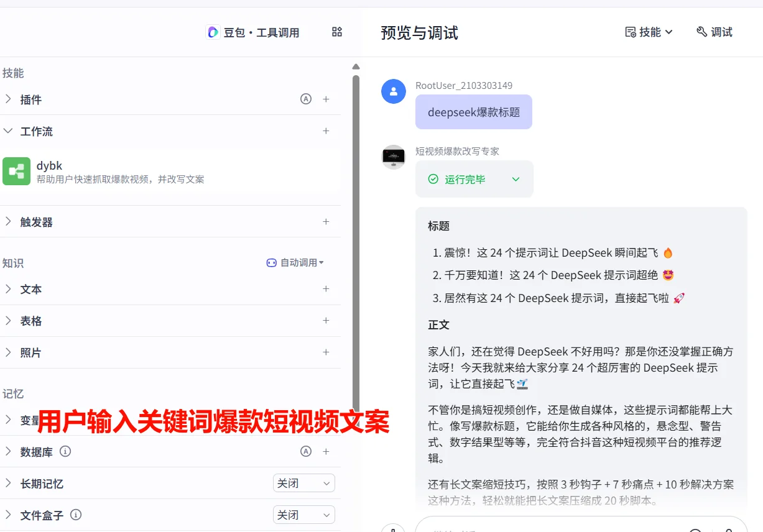Click the paragraph starting 家人们,还在觉得

click(x=581, y=368)
